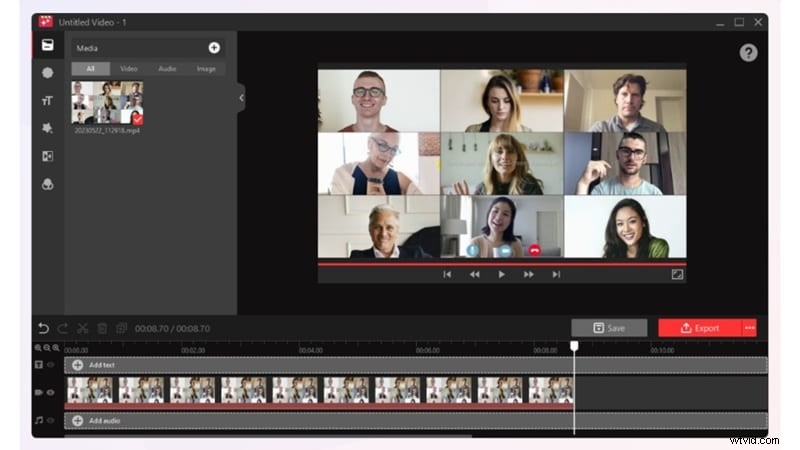Collapse the media panel with the arrow
Image resolution: width=800 pixels, height=450 pixels.
241,98
